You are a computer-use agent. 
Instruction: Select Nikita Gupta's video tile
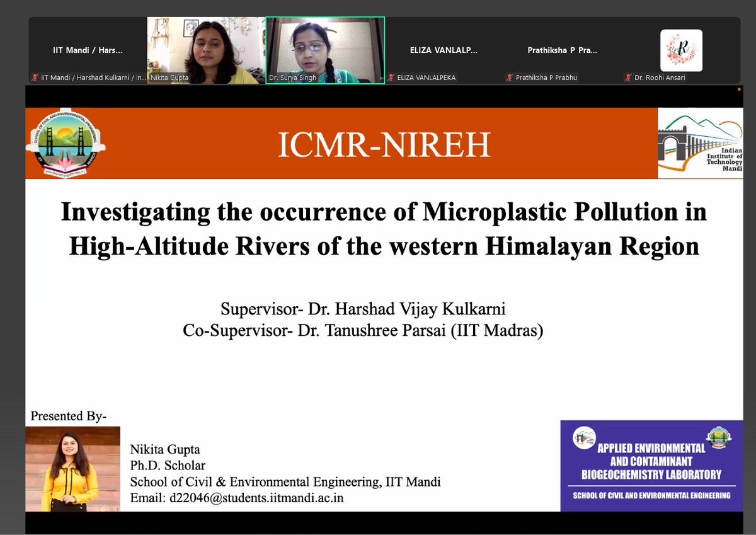[206, 50]
